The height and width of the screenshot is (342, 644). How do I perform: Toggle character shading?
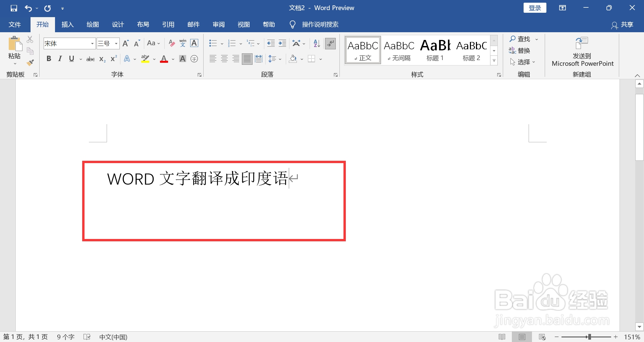(182, 59)
